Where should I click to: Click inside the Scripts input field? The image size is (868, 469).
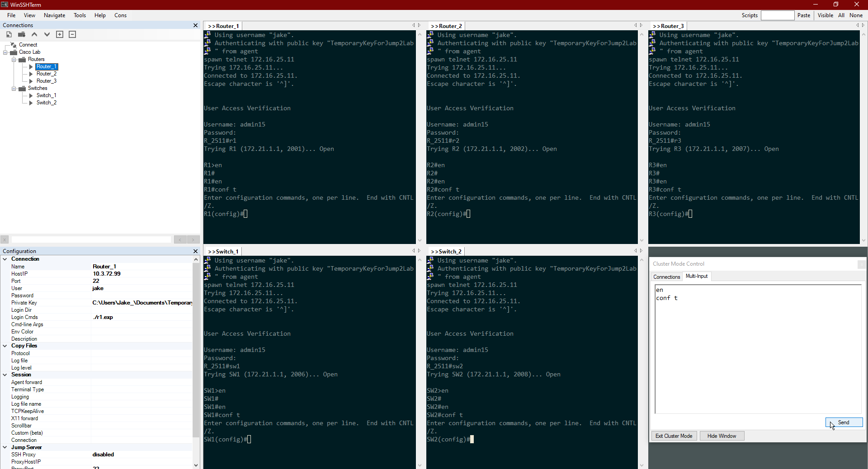[778, 15]
